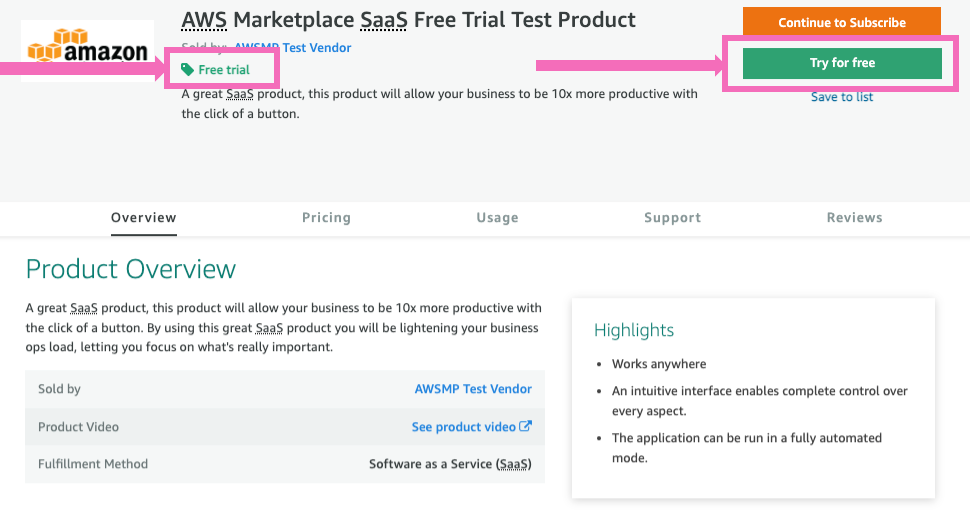The height and width of the screenshot is (518, 970).
Task: Click the Product Overview heading
Action: (131, 269)
